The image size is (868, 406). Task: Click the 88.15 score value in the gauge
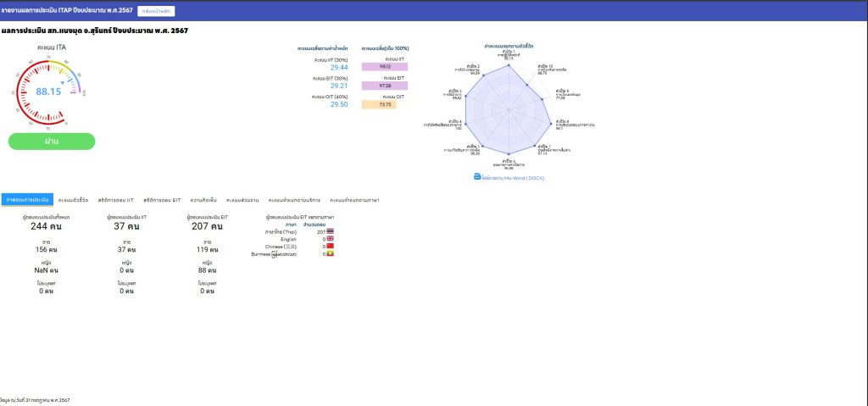[48, 92]
